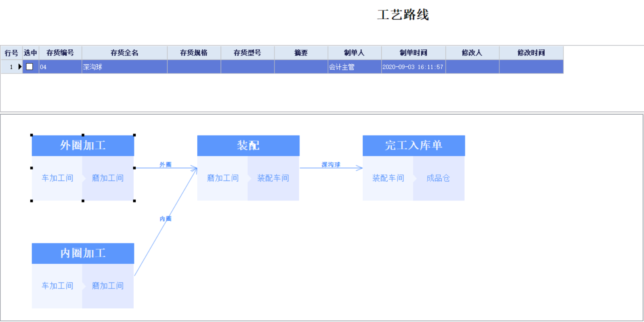Select the 内圈加工 process node header

83,254
